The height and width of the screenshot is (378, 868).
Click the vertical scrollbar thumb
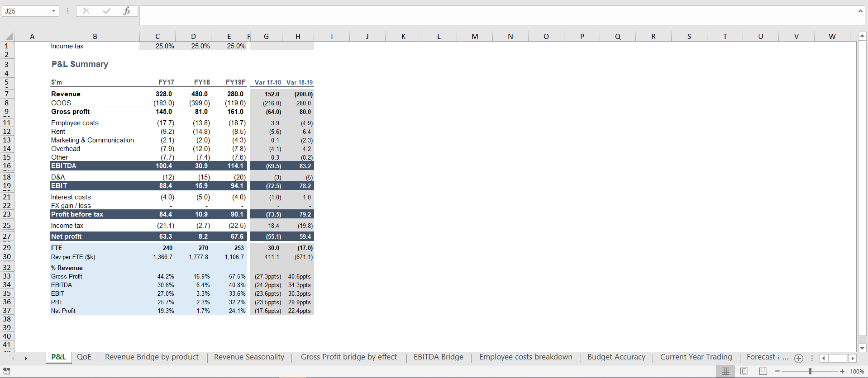pyautogui.click(x=862, y=188)
